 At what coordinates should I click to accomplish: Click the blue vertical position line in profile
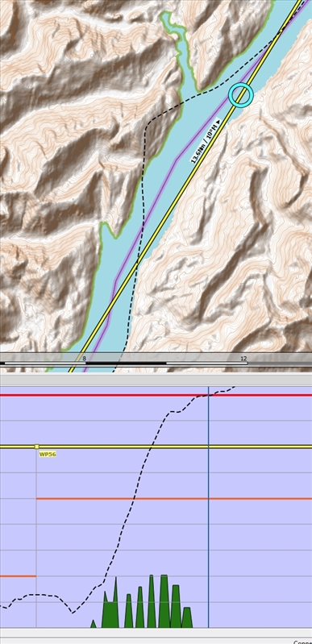tap(209, 507)
